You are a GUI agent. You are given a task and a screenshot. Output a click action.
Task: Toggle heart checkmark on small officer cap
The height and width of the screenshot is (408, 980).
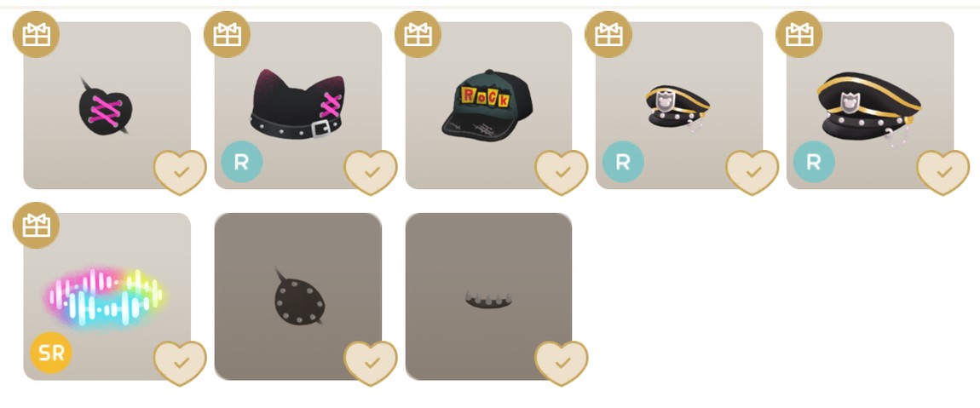[752, 172]
